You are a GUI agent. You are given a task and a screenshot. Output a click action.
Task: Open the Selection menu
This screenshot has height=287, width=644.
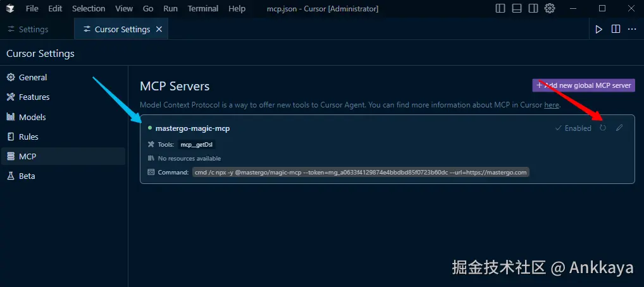pyautogui.click(x=89, y=9)
